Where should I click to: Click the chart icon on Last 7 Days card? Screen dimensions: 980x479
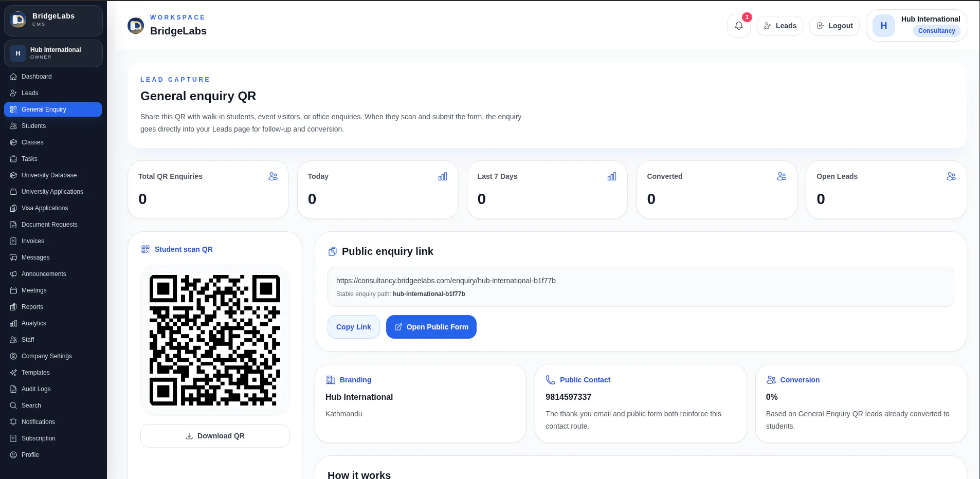[612, 176]
